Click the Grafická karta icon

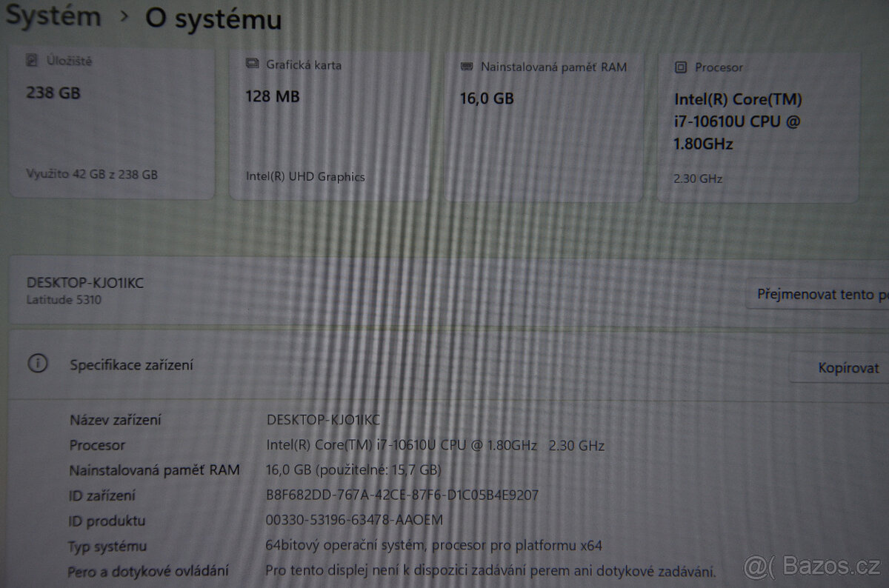click(252, 64)
